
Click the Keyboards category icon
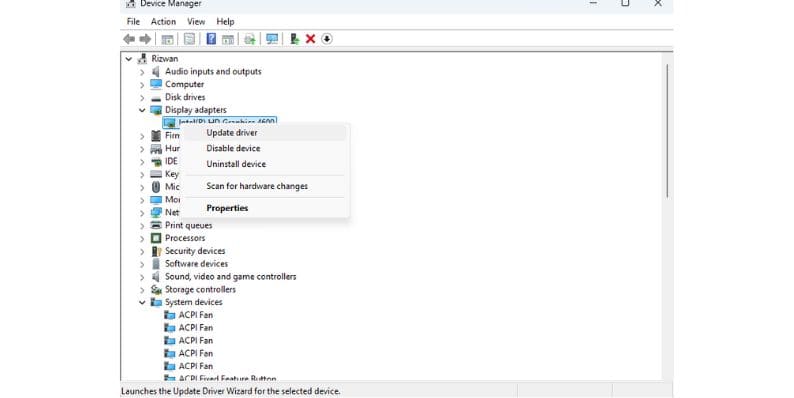click(156, 174)
